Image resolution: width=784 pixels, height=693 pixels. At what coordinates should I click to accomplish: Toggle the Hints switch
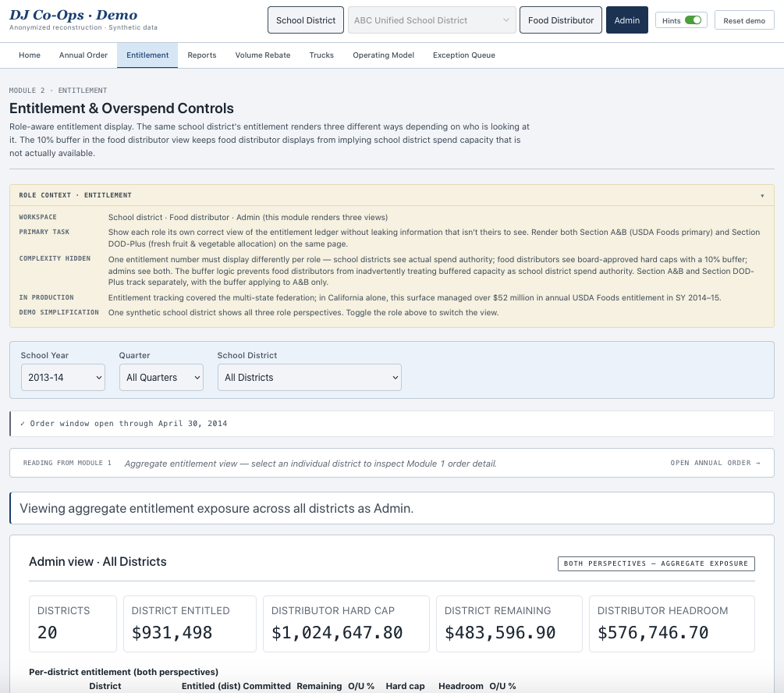pyautogui.click(x=693, y=20)
